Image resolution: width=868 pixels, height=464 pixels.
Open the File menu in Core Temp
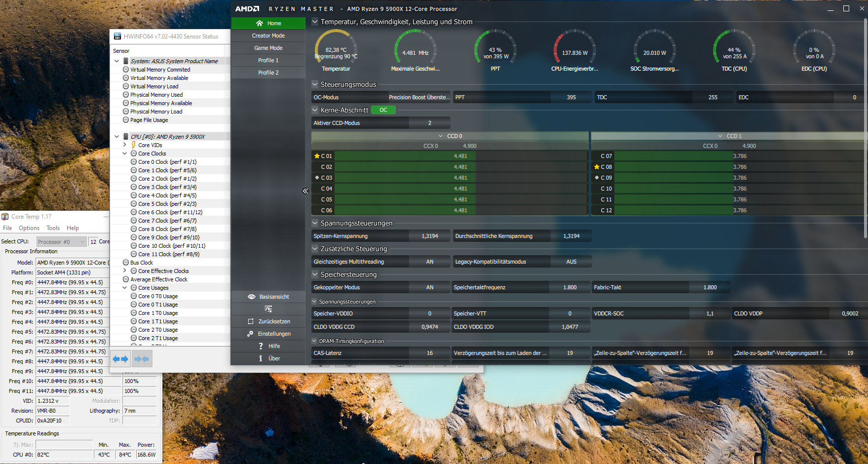click(7, 228)
